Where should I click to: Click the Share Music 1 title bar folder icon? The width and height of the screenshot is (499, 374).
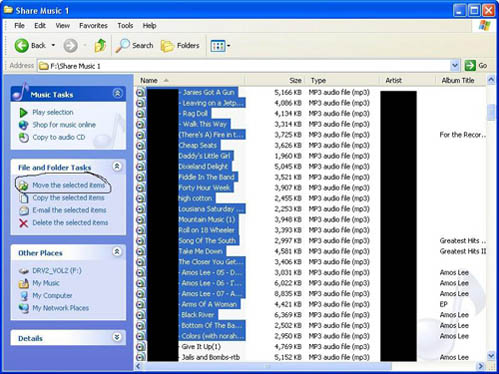(8, 10)
